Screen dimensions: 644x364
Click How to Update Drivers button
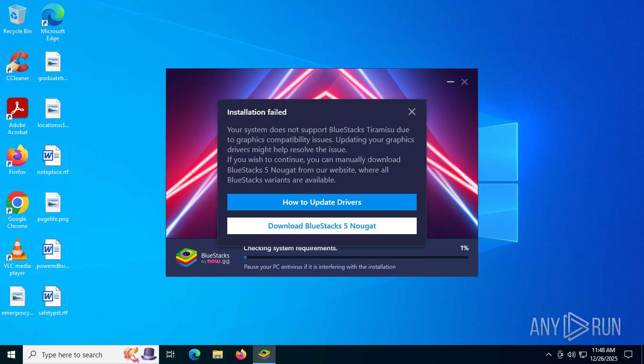tap(322, 202)
